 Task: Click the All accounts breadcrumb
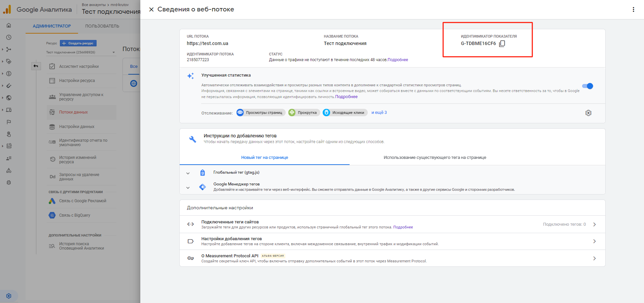94,5
